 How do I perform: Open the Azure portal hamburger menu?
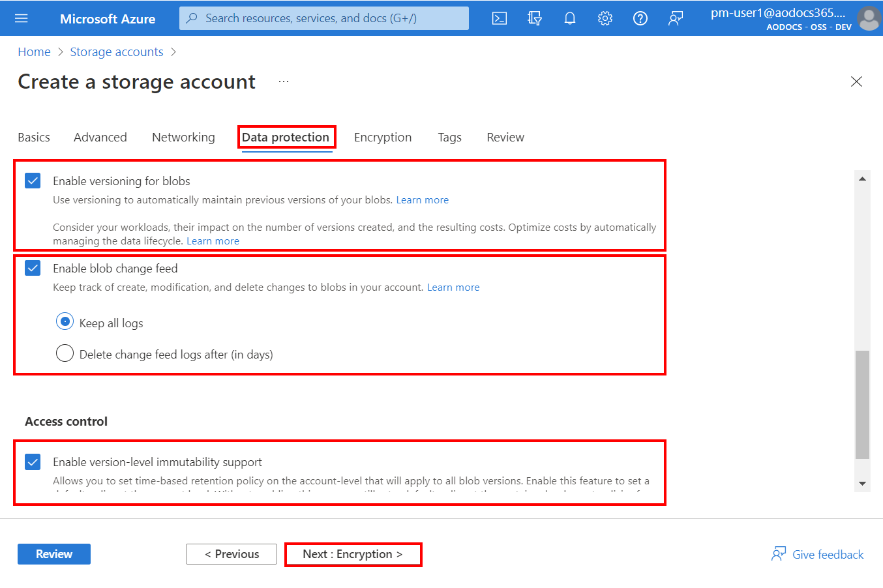click(22, 18)
